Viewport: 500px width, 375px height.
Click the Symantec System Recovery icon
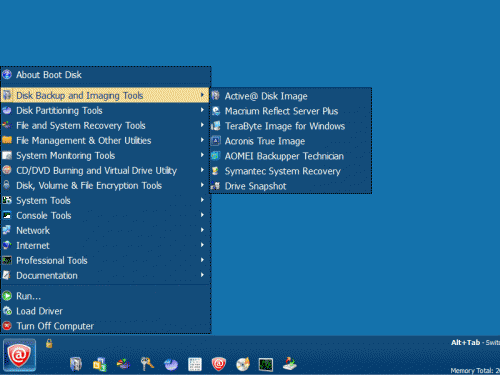click(x=216, y=171)
